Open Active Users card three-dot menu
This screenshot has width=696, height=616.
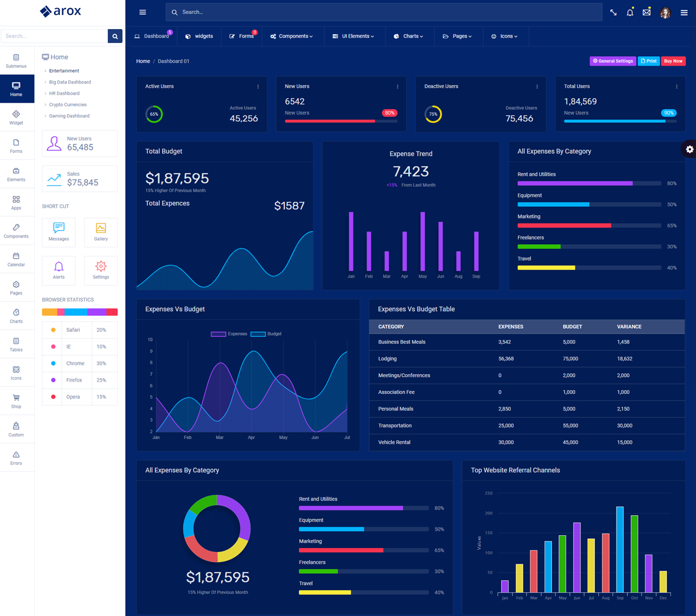[x=258, y=86]
